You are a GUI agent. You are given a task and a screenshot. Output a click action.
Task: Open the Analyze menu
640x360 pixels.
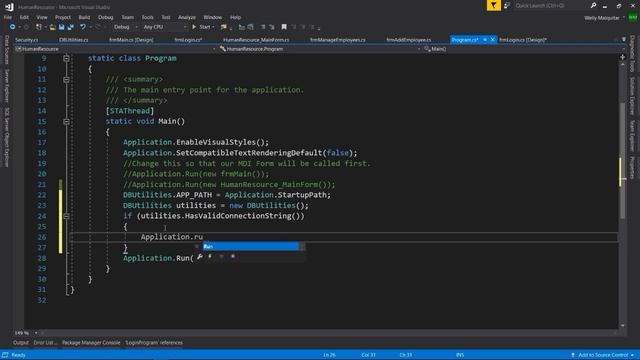tap(187, 17)
